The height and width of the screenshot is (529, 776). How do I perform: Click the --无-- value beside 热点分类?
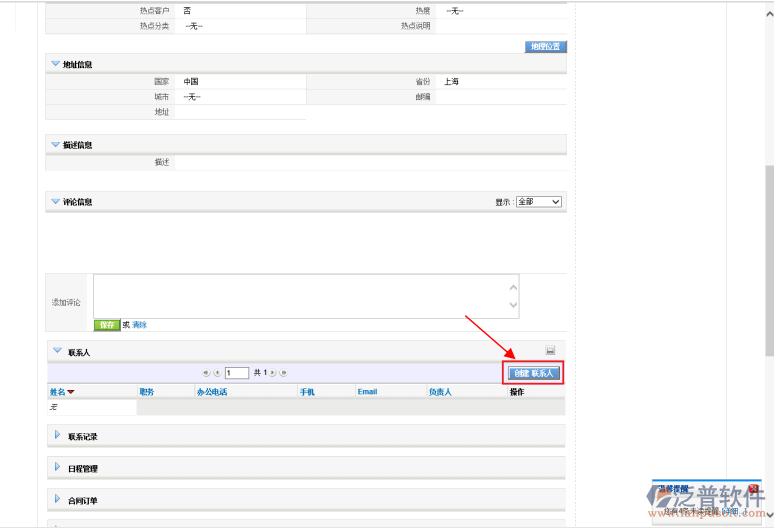[x=194, y=26]
